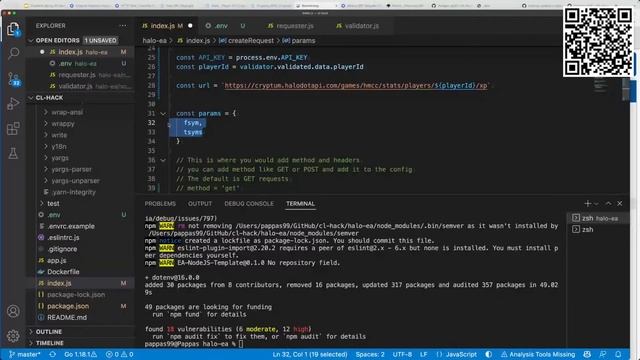
Task: Click the master branch indicator
Action: click(25, 354)
